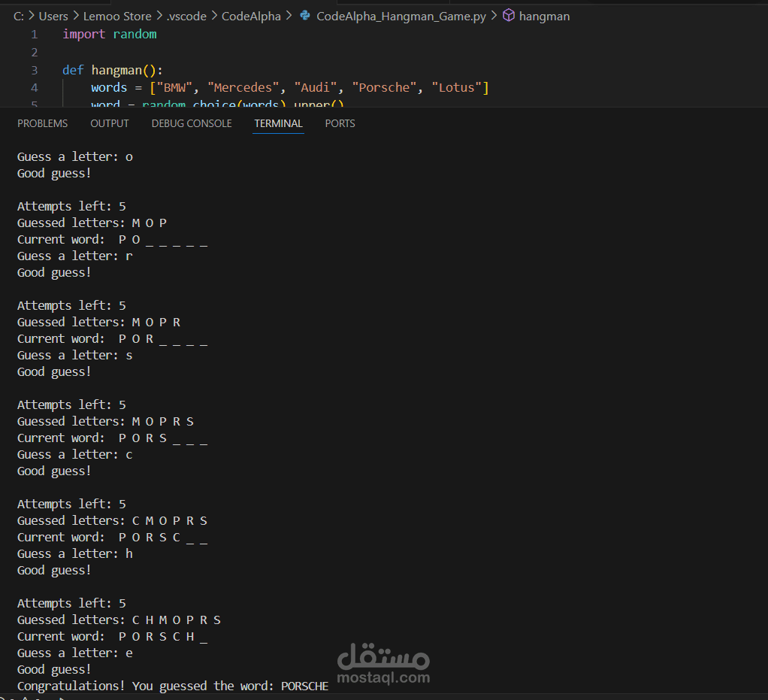Switch to the PROBLEMS panel tab
This screenshot has height=700, width=768.
pyautogui.click(x=43, y=123)
